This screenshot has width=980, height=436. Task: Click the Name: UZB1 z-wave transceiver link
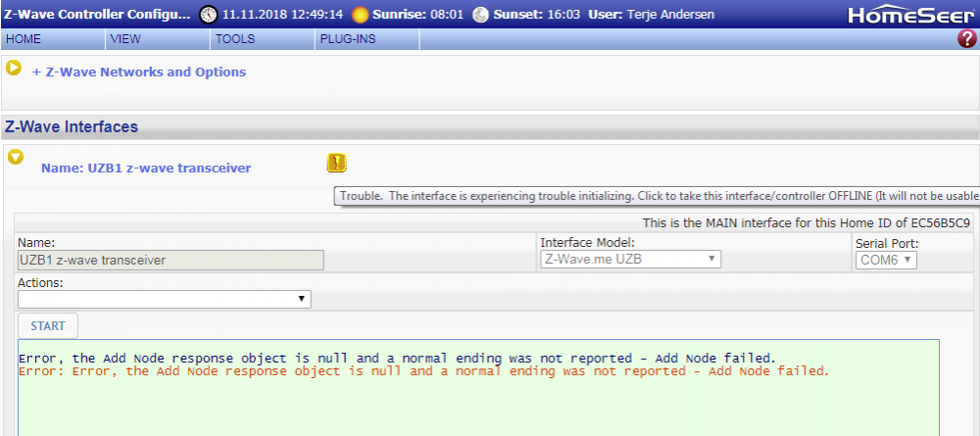pyautogui.click(x=145, y=169)
